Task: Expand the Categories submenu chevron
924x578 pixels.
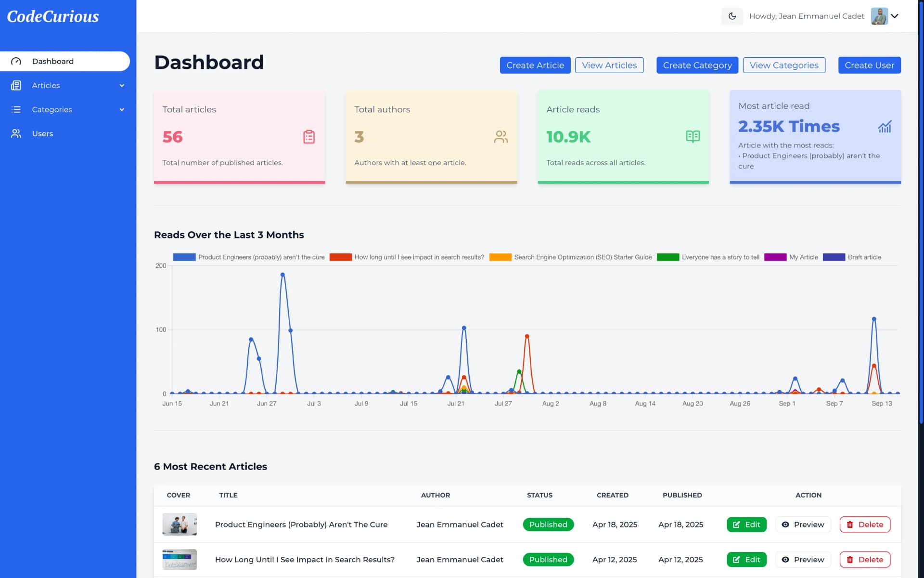Action: pyautogui.click(x=122, y=109)
